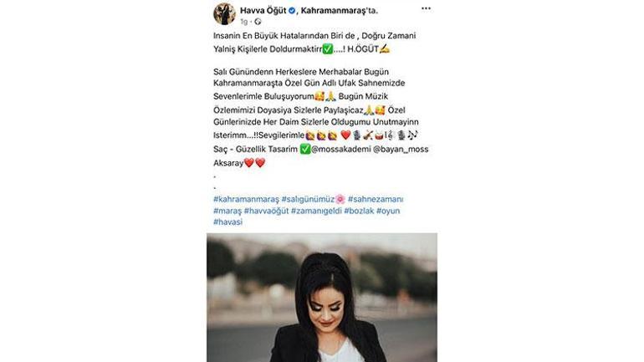Click Havva Öğüt's profile picture

(x=224, y=14)
